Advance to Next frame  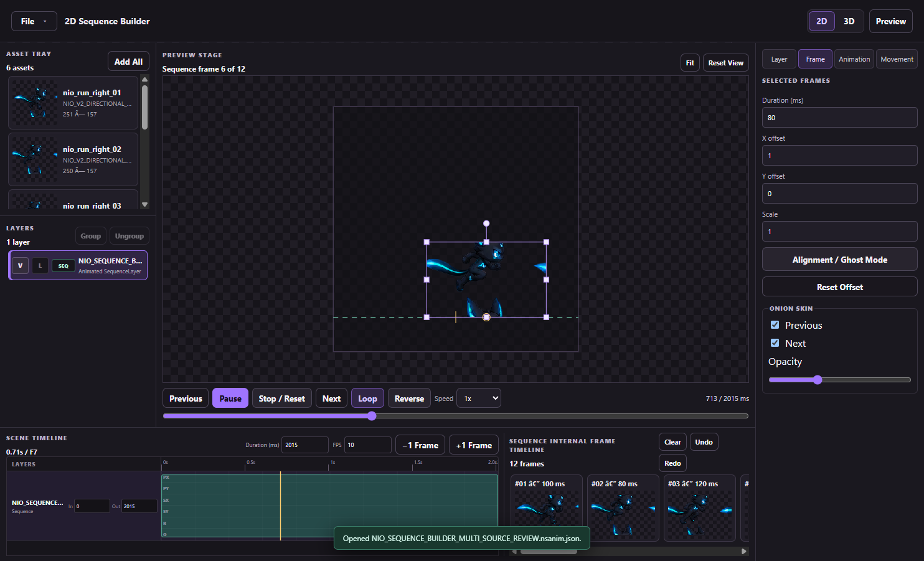point(331,398)
